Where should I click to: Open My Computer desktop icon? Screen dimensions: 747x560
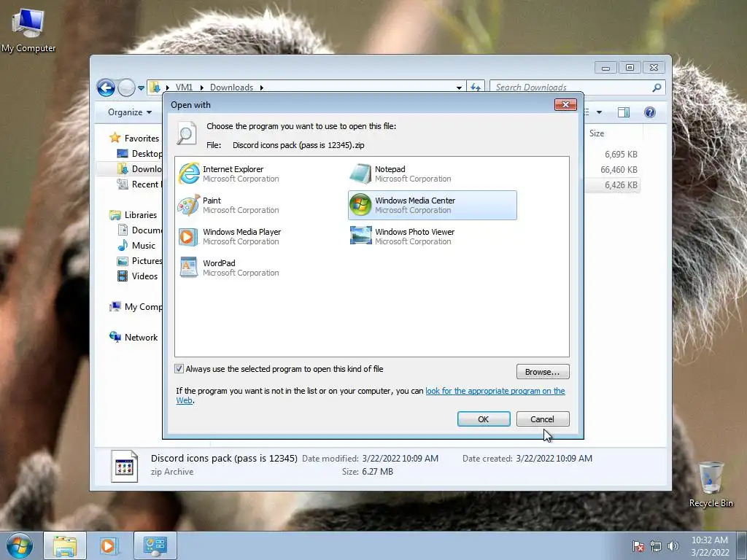tap(28, 31)
